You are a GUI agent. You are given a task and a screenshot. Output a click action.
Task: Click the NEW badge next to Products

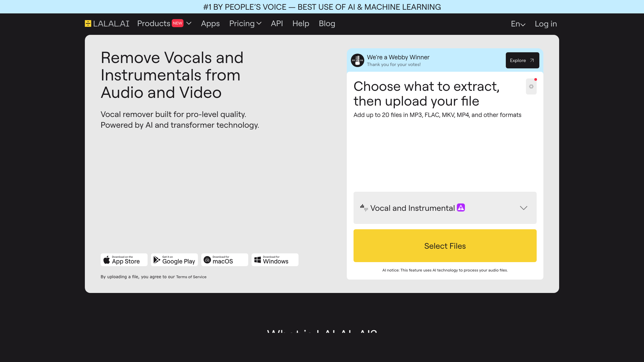(x=177, y=23)
